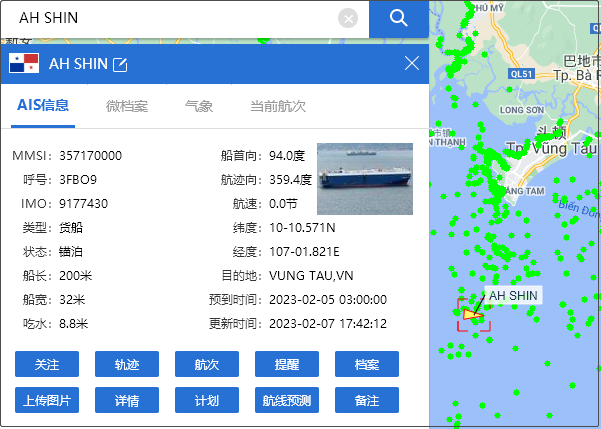Click the 航次 button
Screen dimensions: 601x429
(x=207, y=364)
